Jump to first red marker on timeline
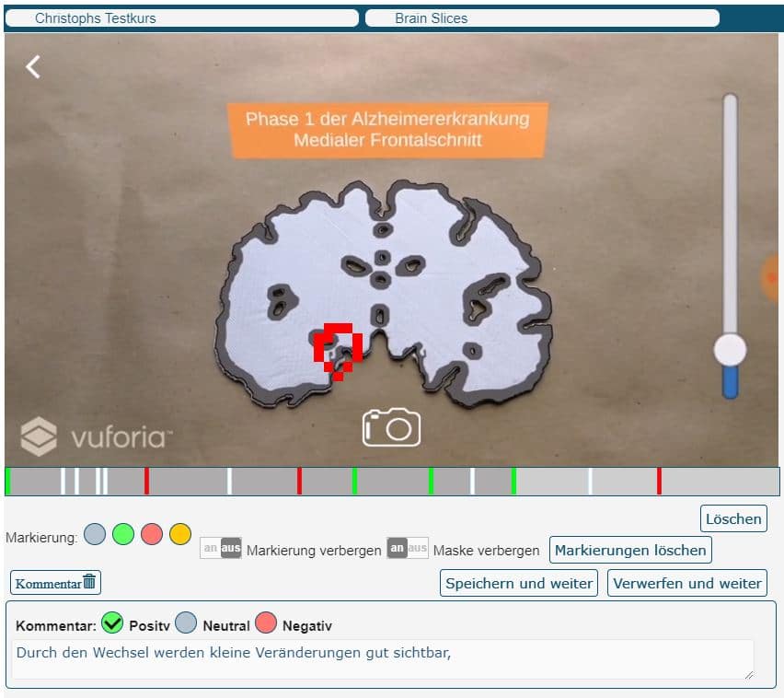 (146, 482)
